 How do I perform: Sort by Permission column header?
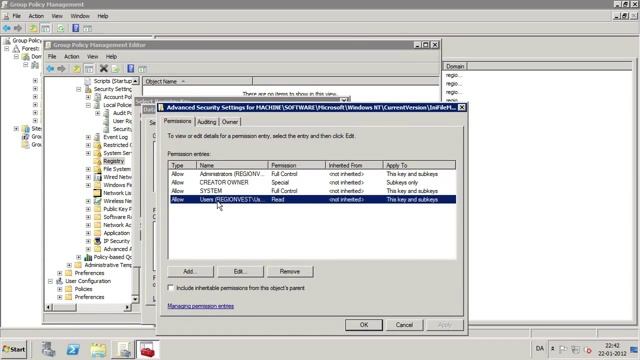[297, 165]
